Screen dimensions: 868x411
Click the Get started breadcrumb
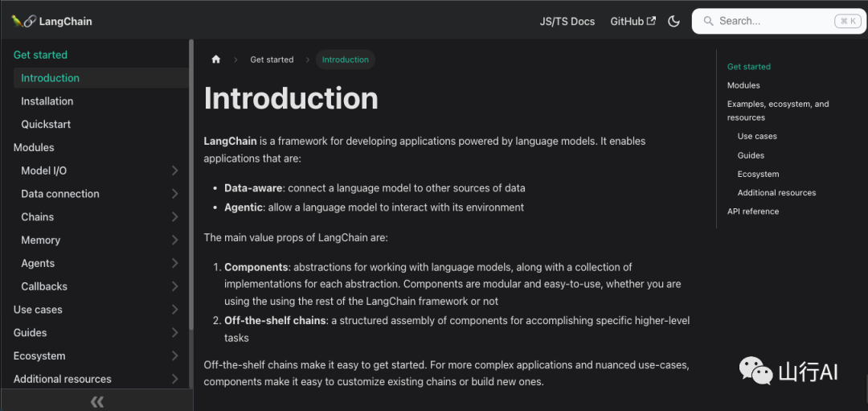click(272, 60)
